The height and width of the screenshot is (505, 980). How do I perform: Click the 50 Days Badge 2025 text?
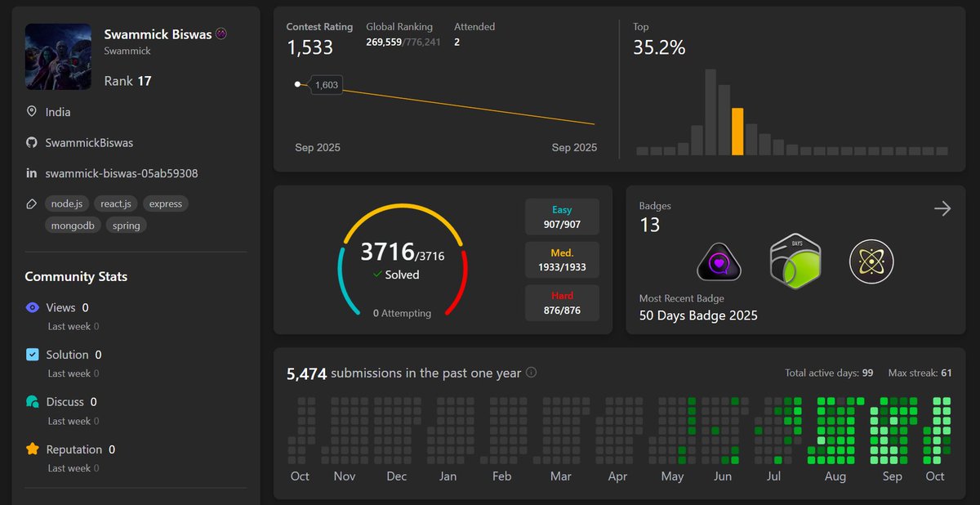point(698,315)
